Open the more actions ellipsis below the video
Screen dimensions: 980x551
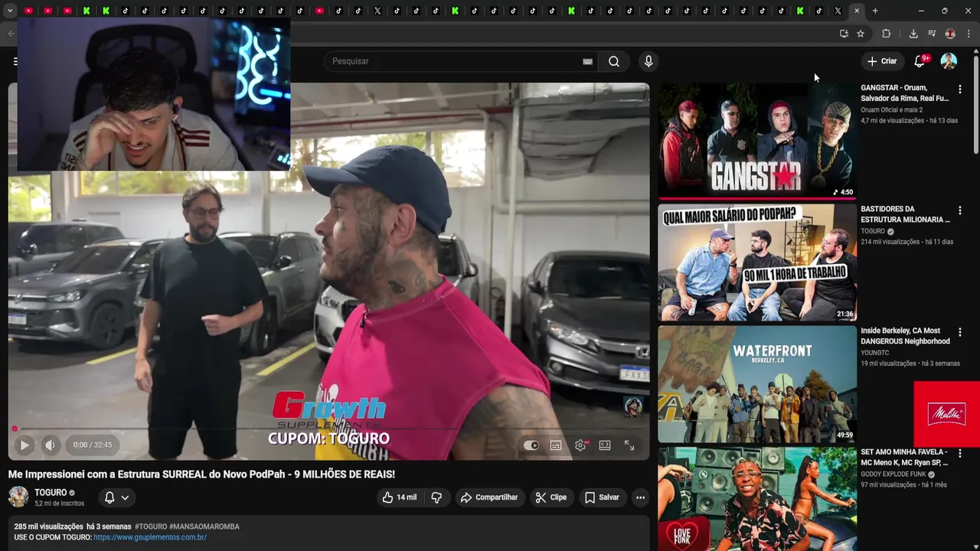640,497
